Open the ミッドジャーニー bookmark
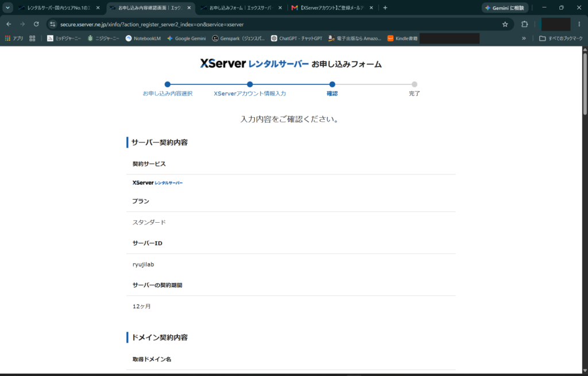 click(64, 38)
